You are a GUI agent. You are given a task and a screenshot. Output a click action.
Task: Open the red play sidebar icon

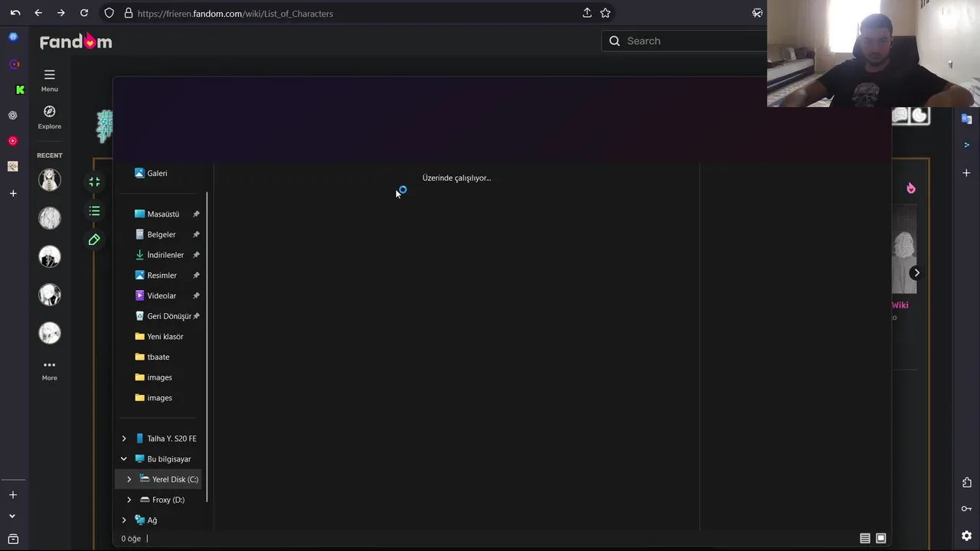click(x=13, y=141)
